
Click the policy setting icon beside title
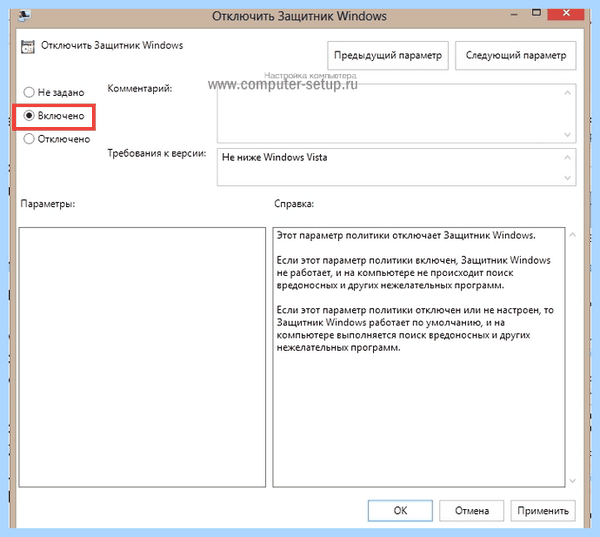pyautogui.click(x=28, y=46)
